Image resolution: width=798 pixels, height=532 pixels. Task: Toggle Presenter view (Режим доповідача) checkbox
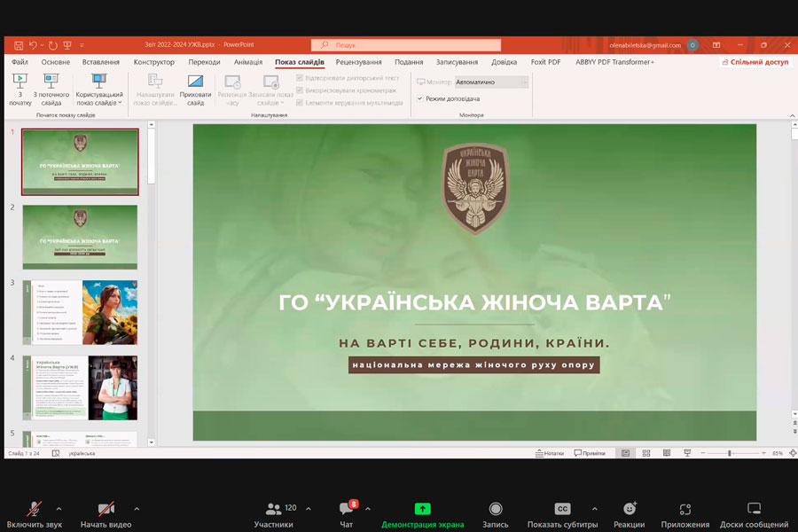click(x=420, y=98)
